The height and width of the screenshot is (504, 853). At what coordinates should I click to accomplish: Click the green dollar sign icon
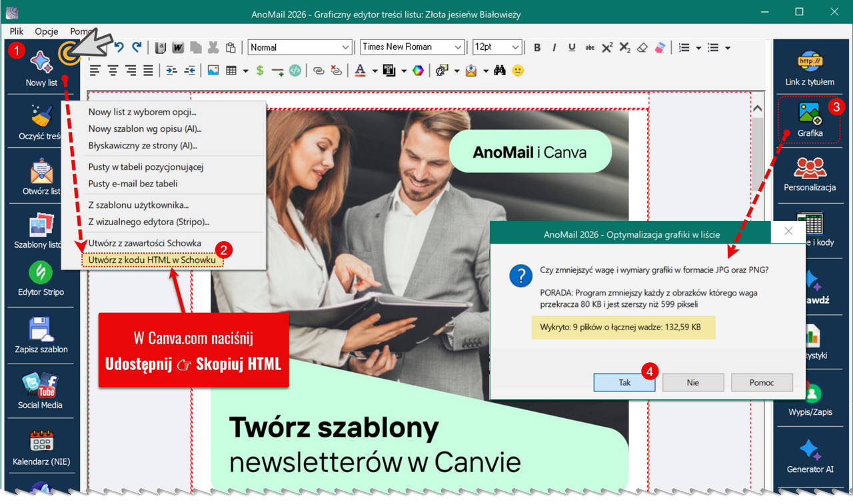(260, 70)
